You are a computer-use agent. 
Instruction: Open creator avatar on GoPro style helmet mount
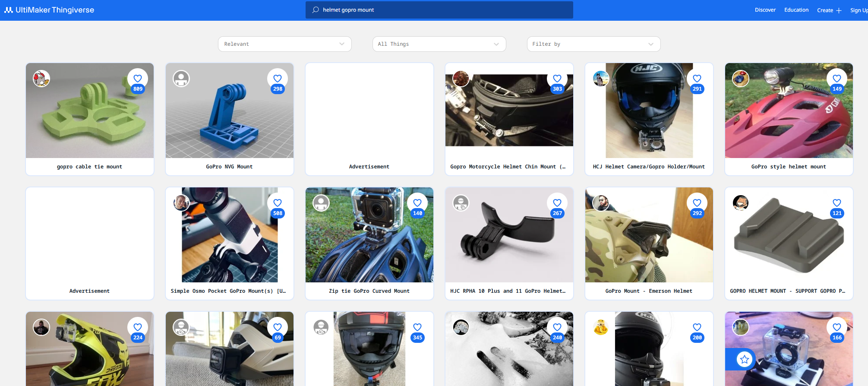tap(741, 79)
